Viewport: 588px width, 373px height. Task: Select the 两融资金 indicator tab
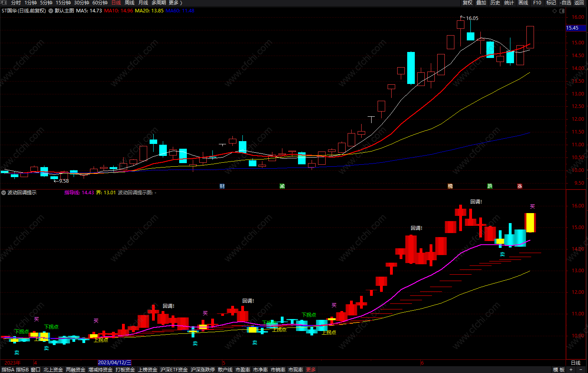pyautogui.click(x=76, y=370)
